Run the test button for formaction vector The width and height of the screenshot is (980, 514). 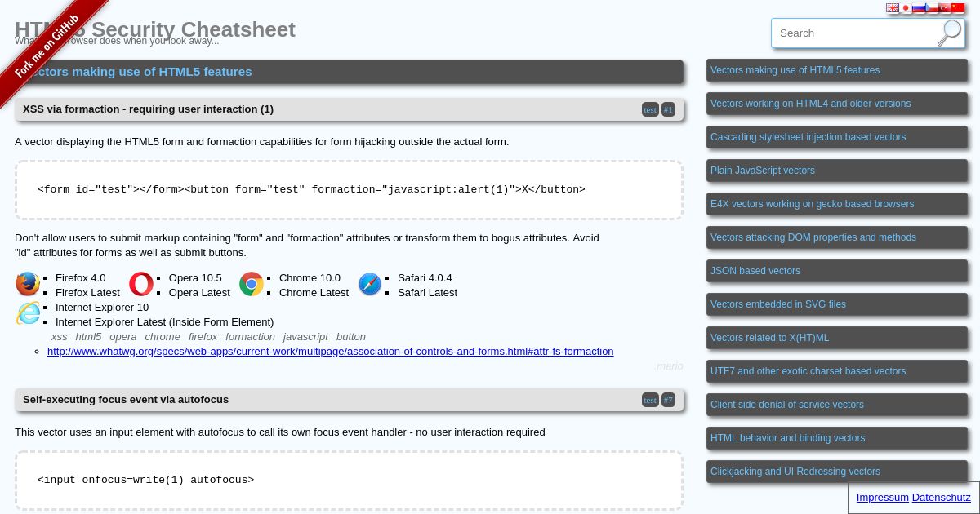point(650,109)
